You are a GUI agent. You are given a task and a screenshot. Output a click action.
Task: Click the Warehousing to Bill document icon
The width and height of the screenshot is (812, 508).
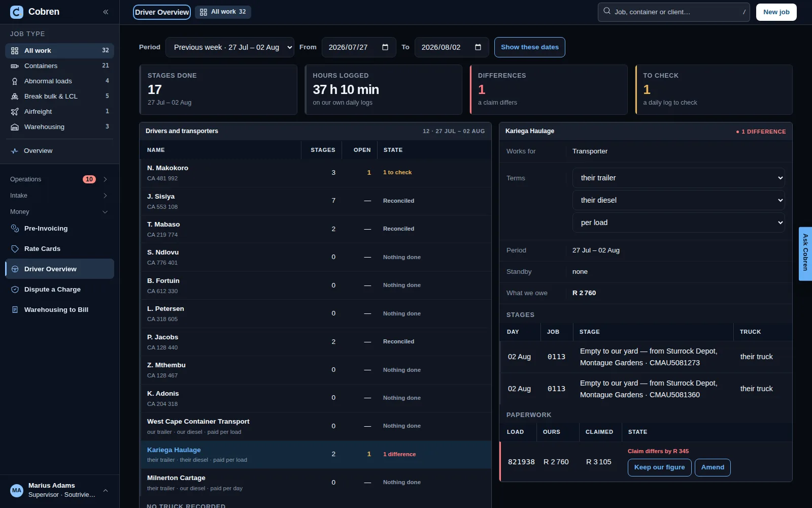(x=15, y=310)
